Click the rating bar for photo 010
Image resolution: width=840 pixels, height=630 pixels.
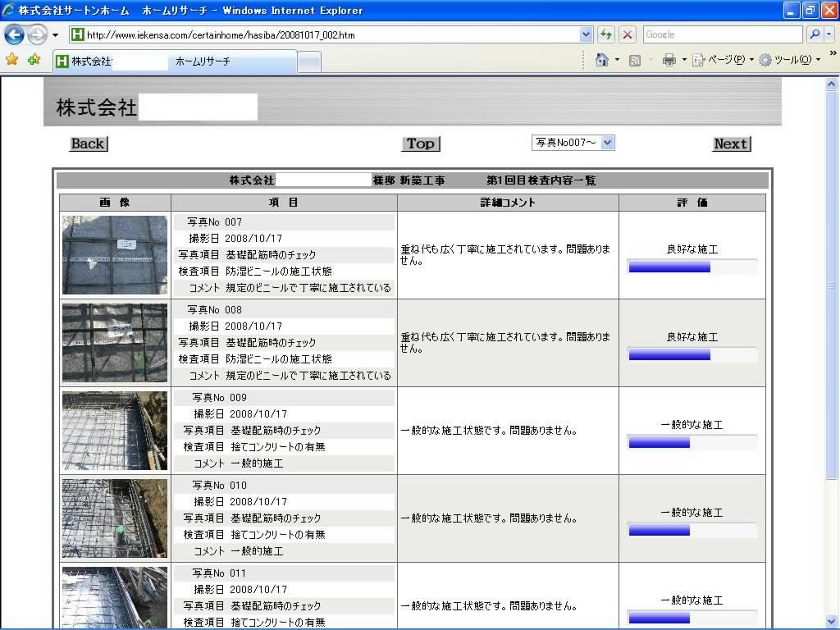tap(692, 531)
